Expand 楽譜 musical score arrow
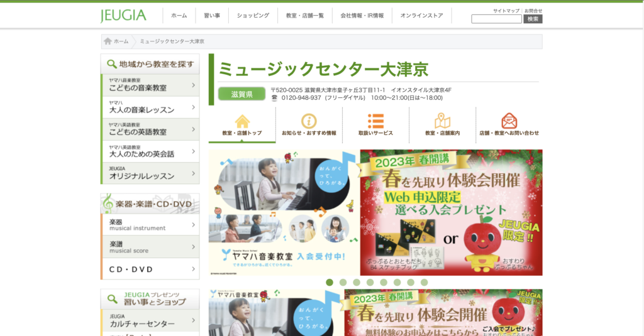This screenshot has width=644, height=336. 194,247
